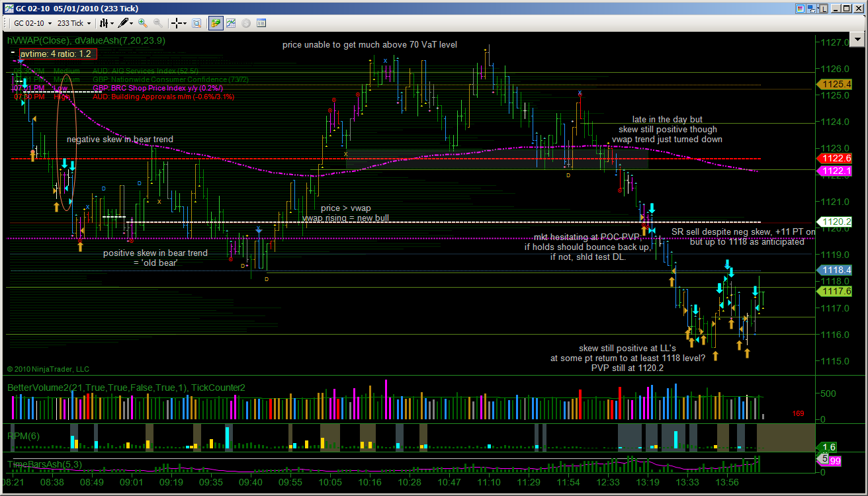Minimize the chart window
This screenshot has height=496, width=868.
pos(836,9)
